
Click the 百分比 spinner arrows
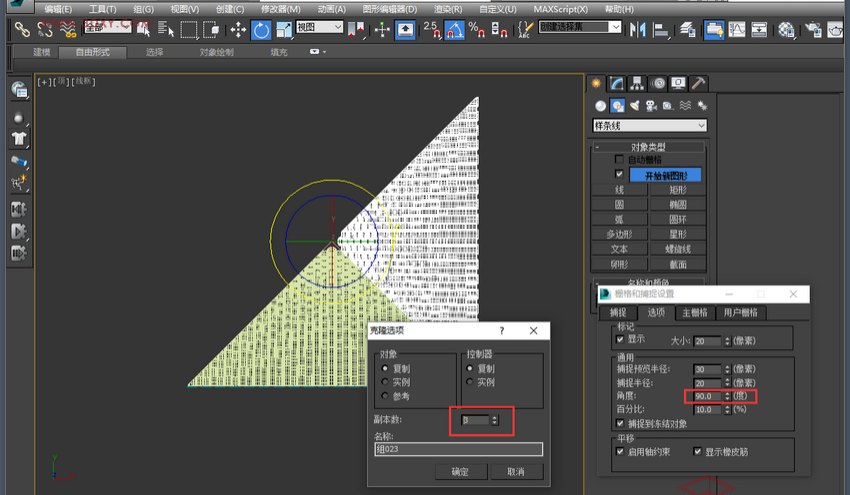727,409
